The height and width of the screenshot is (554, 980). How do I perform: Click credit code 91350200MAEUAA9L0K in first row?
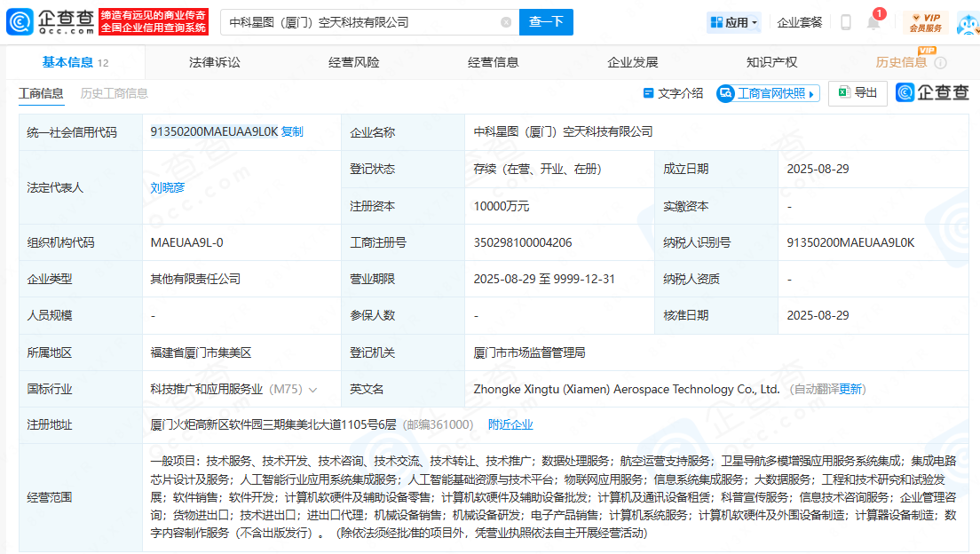(214, 131)
